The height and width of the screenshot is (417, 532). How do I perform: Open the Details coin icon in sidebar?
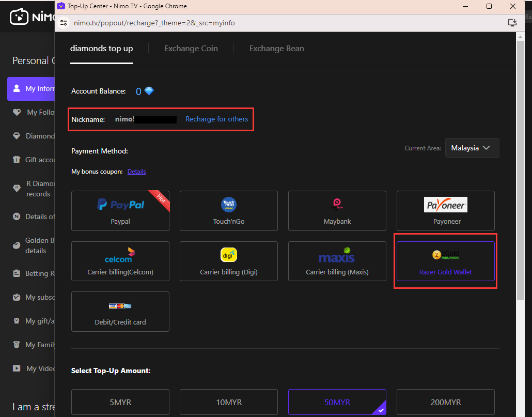pos(17,217)
